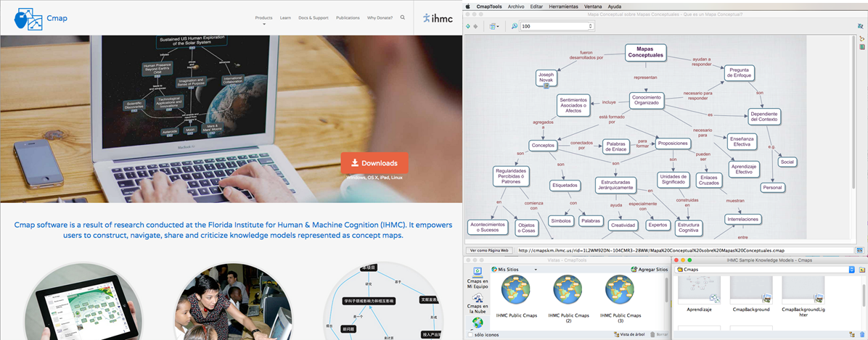The image size is (868, 340).
Task: Select the Sentimientos Asociados o Afectos node
Action: pos(573,105)
